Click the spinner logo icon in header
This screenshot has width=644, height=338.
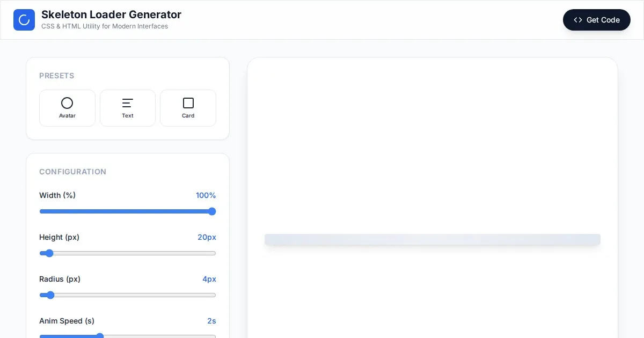[x=24, y=20]
